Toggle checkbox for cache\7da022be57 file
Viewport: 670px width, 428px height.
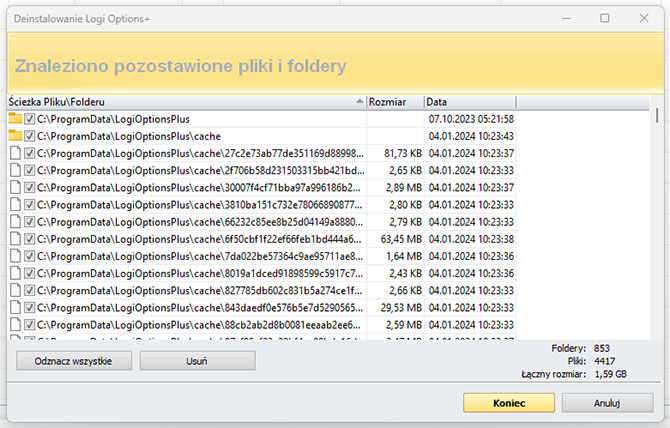tap(29, 256)
